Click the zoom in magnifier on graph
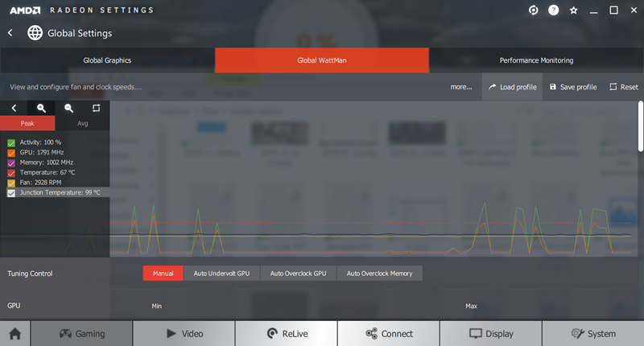This screenshot has height=346, width=644. [41, 108]
